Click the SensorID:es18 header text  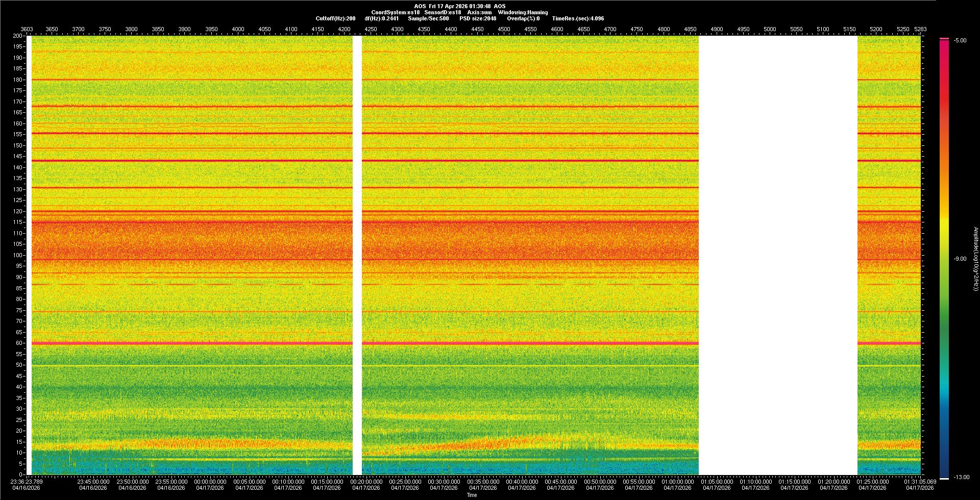click(x=443, y=12)
